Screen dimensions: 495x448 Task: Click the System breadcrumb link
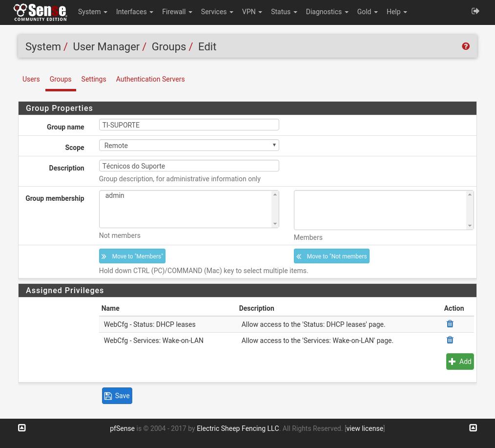tap(43, 46)
